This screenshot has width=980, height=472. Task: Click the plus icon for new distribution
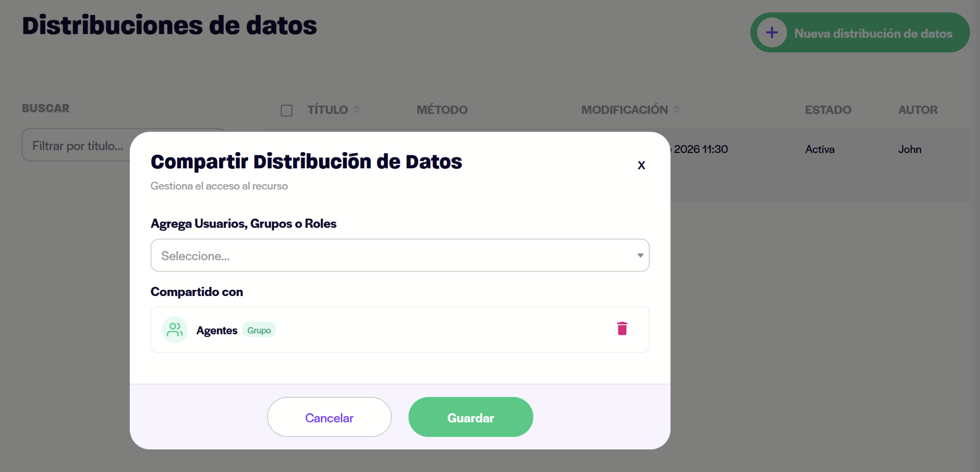pos(771,33)
